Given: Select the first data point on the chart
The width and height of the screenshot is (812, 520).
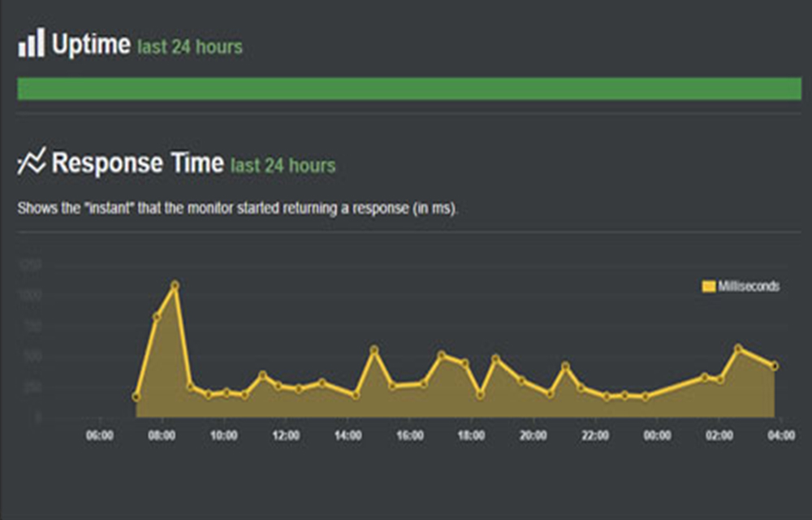Looking at the screenshot, I should 136,396.
